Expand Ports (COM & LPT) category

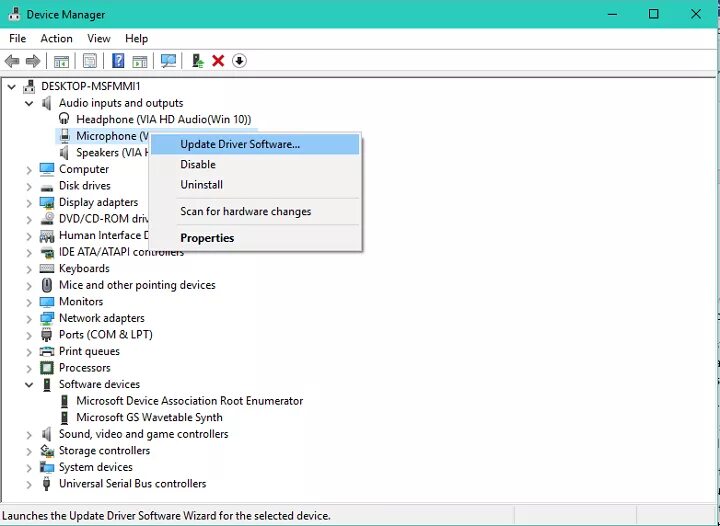(29, 335)
